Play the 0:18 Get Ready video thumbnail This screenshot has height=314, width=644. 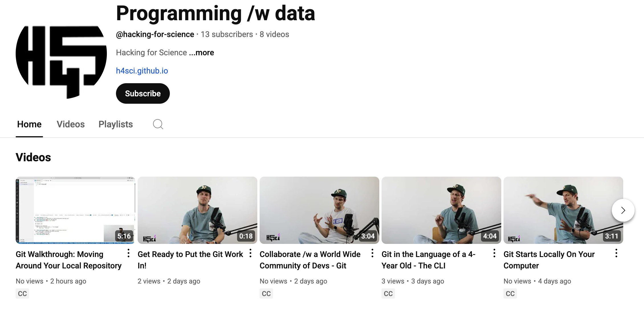coord(197,210)
